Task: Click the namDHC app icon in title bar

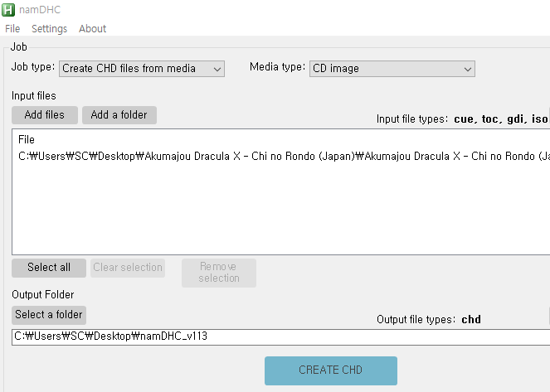Action: [x=9, y=9]
